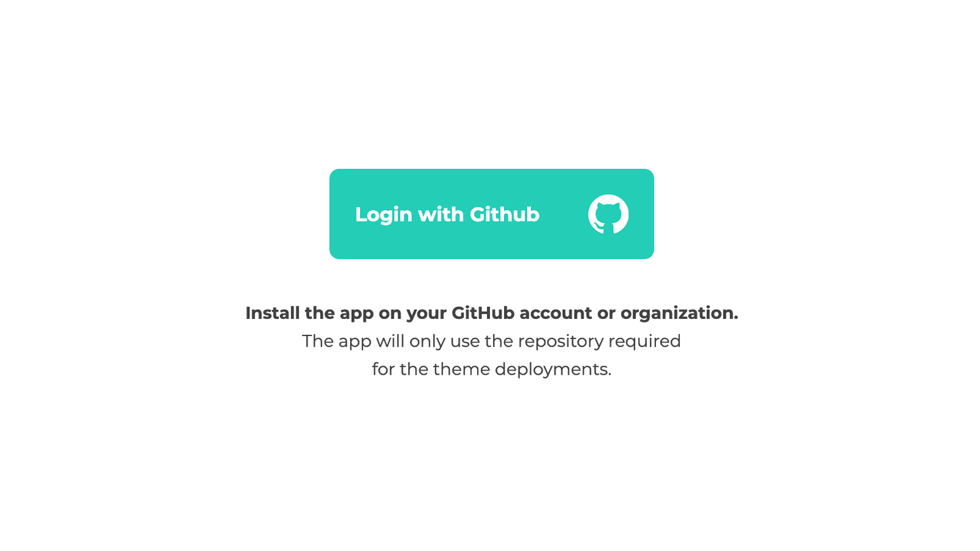Select the word Login on the button
980x551 pixels.
tap(383, 216)
